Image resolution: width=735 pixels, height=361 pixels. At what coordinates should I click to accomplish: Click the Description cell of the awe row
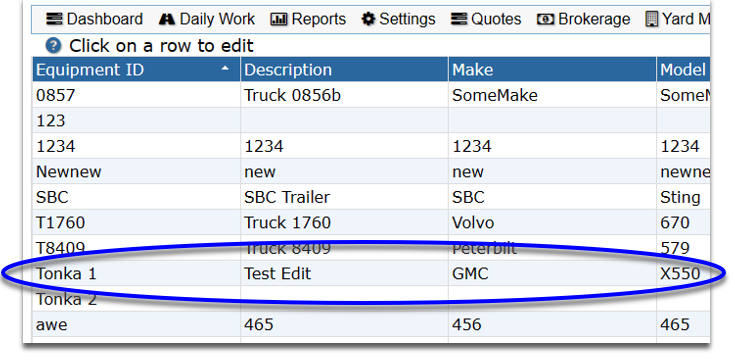[344, 324]
